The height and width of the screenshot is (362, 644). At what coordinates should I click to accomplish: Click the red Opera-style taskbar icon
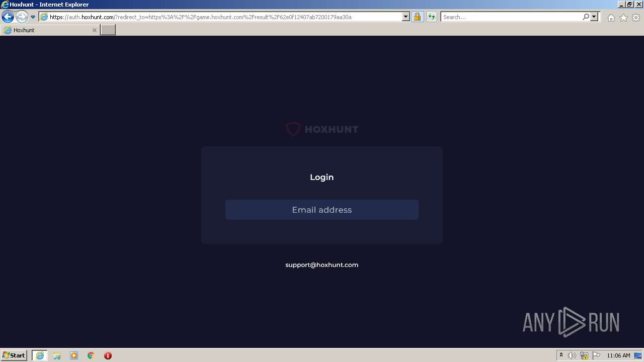(x=108, y=355)
